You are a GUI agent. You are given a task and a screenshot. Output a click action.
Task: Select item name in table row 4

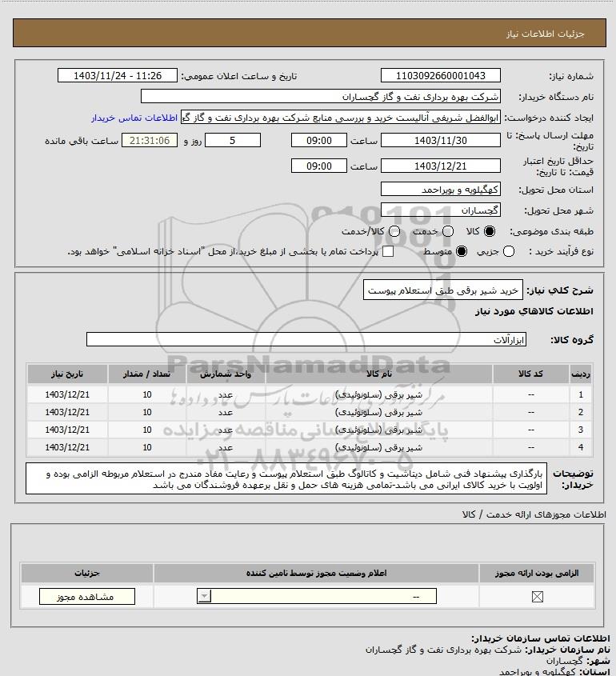click(x=379, y=447)
